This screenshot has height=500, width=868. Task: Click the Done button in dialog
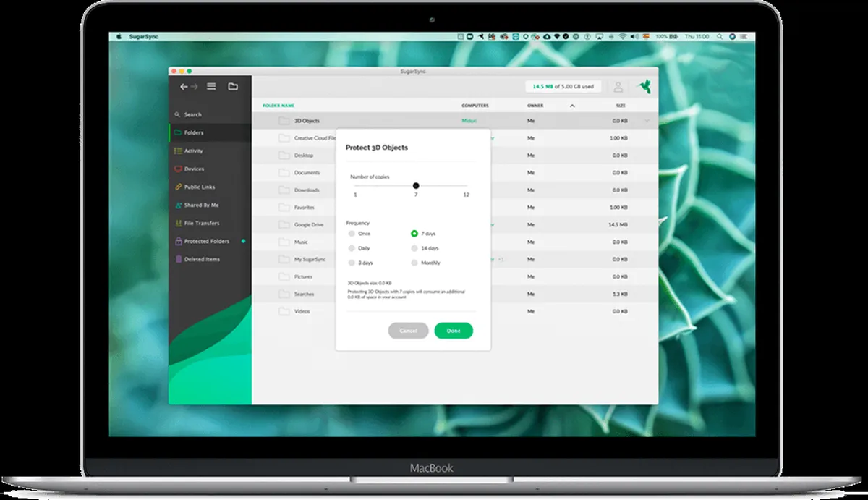point(454,331)
